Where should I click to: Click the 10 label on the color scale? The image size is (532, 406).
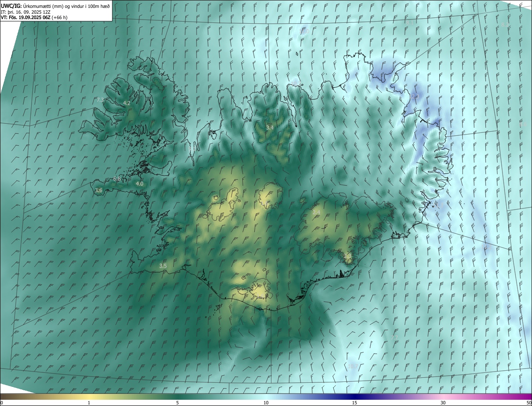266,403
